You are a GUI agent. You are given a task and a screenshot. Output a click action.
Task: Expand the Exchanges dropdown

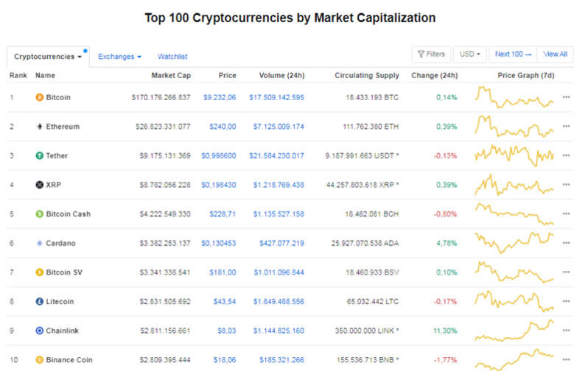point(120,57)
